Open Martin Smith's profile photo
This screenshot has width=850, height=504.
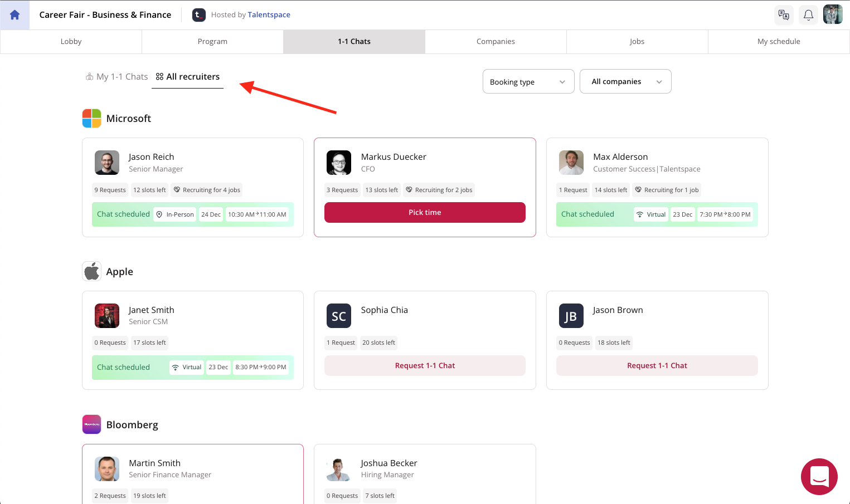click(107, 469)
